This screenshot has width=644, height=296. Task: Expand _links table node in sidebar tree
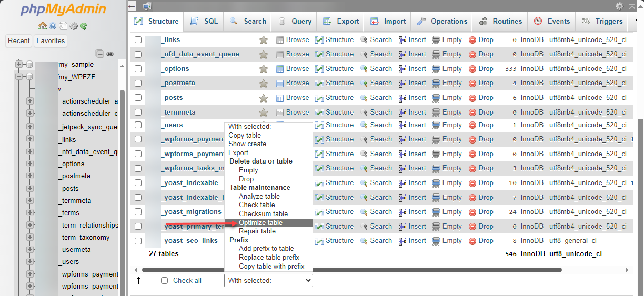pos(29,139)
